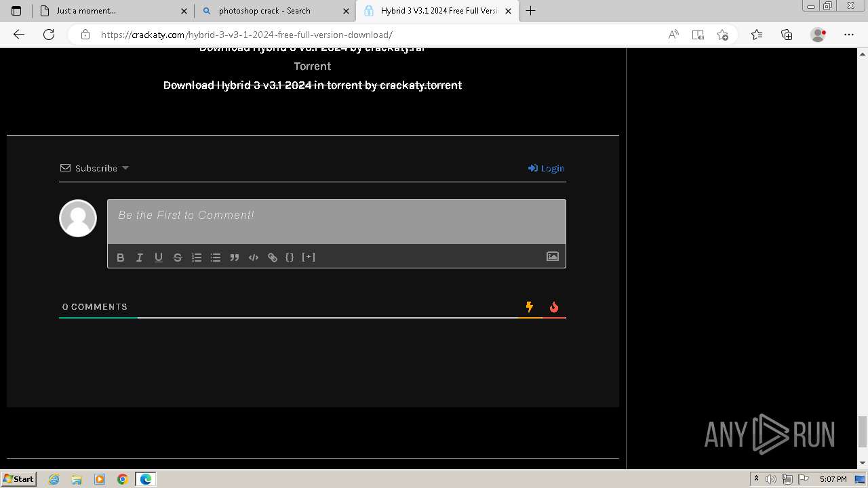868x488 pixels.
Task: Apply strikethrough in comment editor
Action: pyautogui.click(x=178, y=258)
